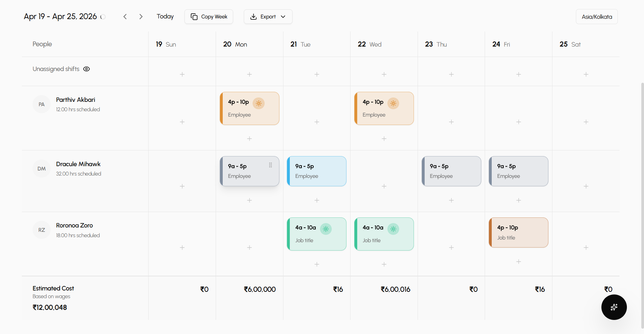Select the sun icon on Roronoa's Tuesday shift
This screenshot has width=644, height=334.
(326, 229)
